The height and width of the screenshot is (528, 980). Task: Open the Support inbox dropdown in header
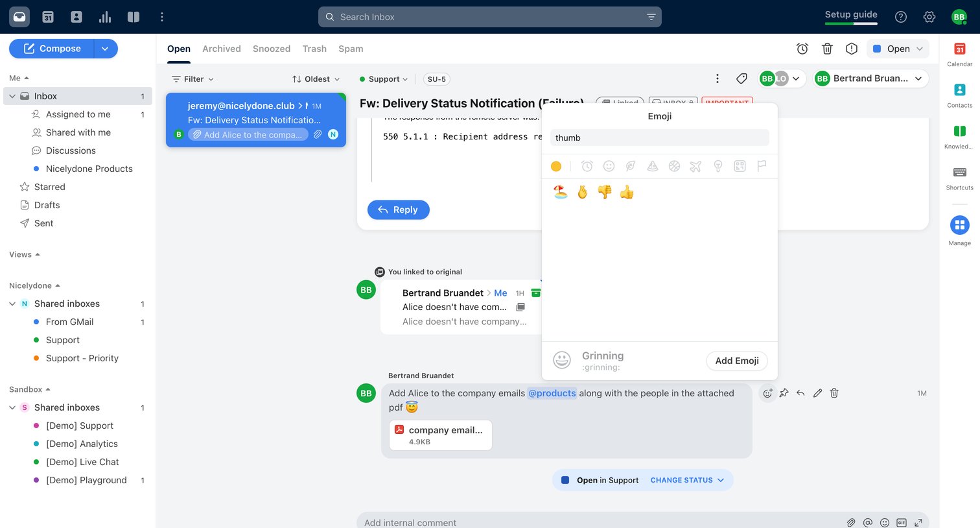(384, 79)
